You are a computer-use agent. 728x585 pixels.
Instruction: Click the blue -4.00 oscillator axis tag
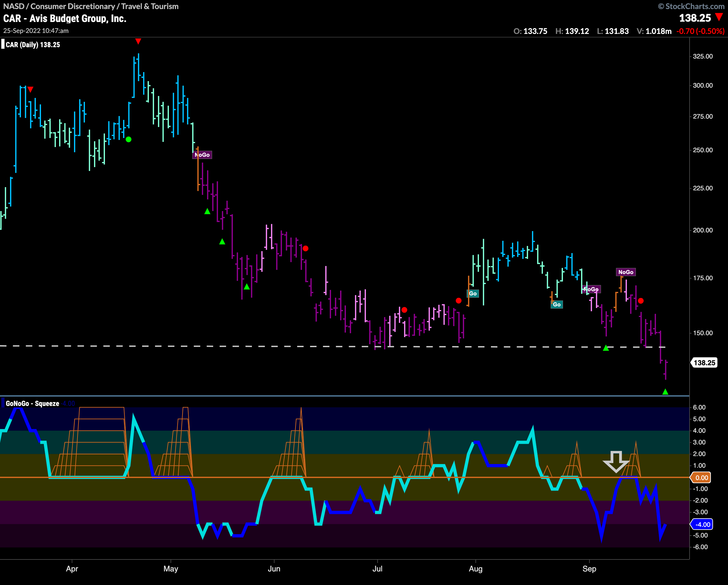[701, 525]
